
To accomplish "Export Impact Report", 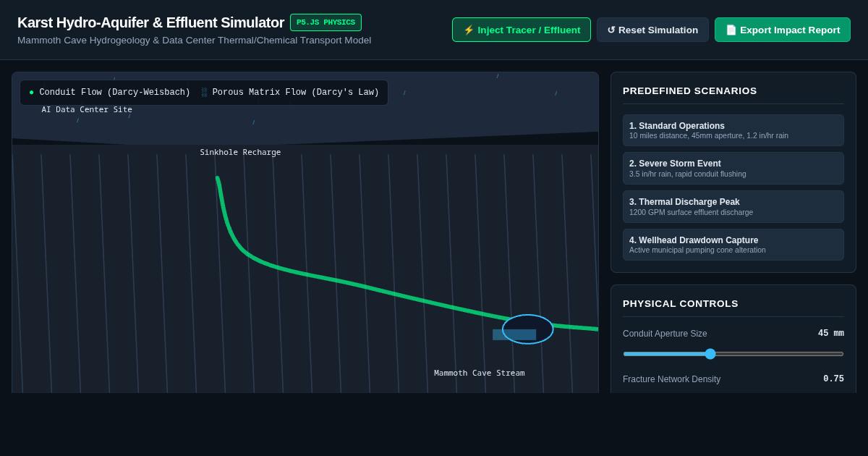I will tap(783, 30).
